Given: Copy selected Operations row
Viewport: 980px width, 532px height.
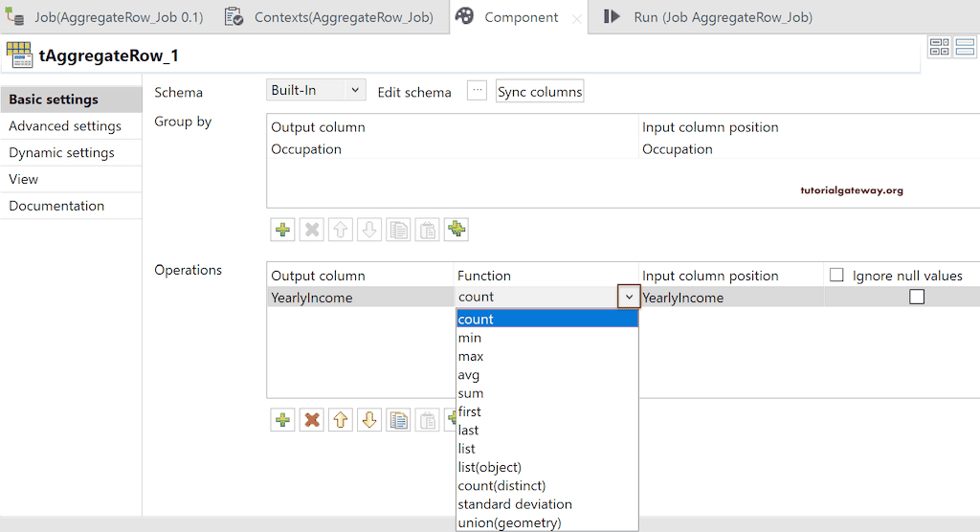Looking at the screenshot, I should [x=398, y=419].
